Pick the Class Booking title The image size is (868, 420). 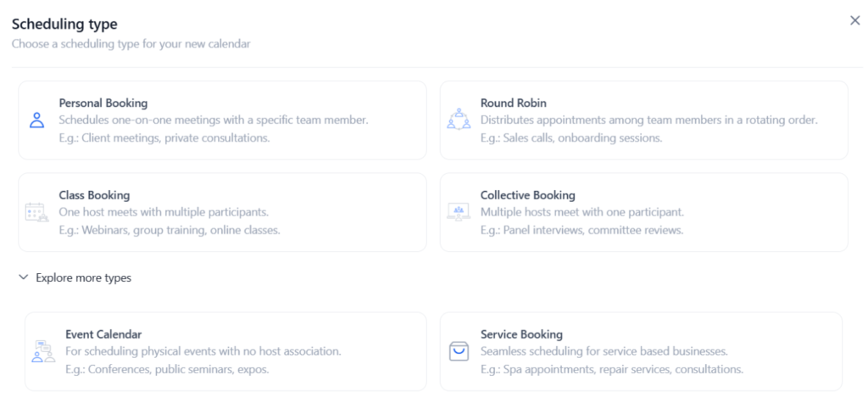pos(94,195)
